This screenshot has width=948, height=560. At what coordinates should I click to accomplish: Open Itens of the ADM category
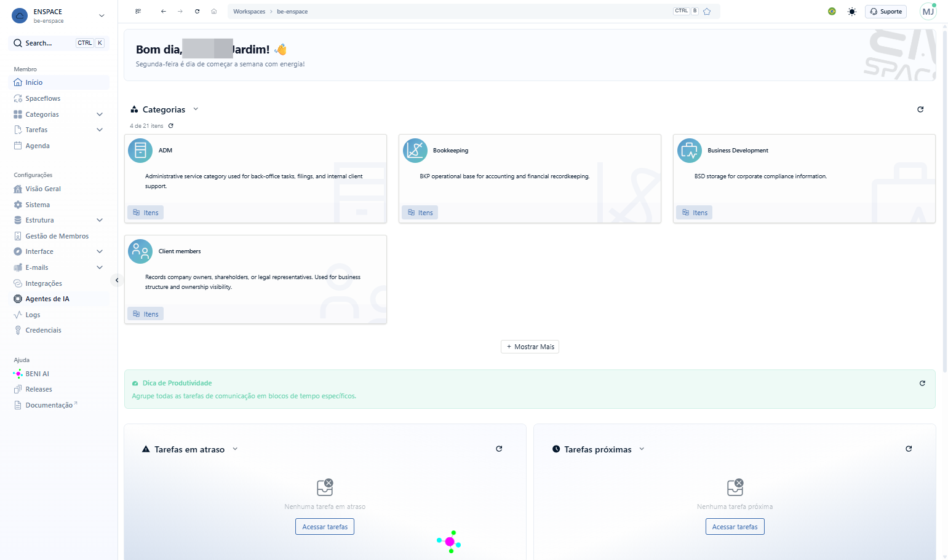[x=146, y=213]
